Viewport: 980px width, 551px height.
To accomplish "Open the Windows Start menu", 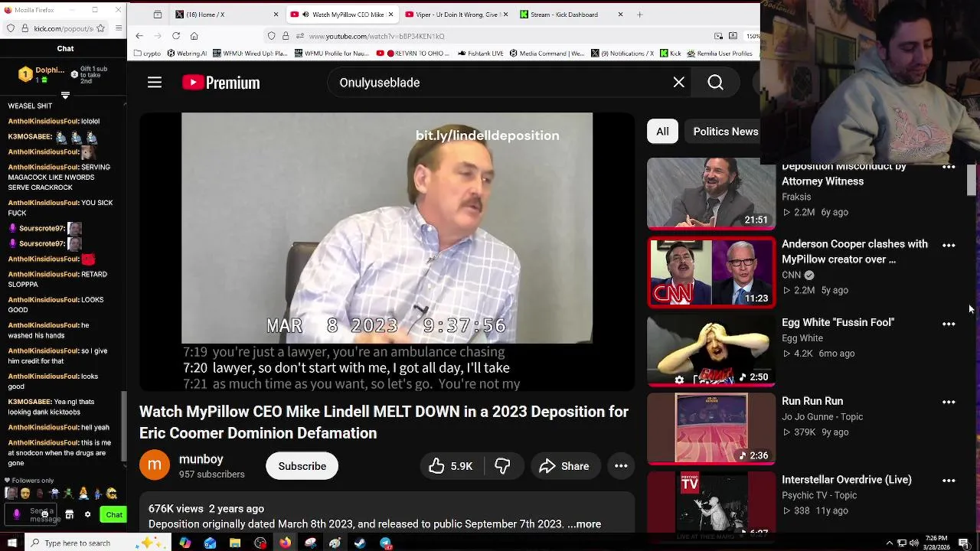I will (11, 543).
